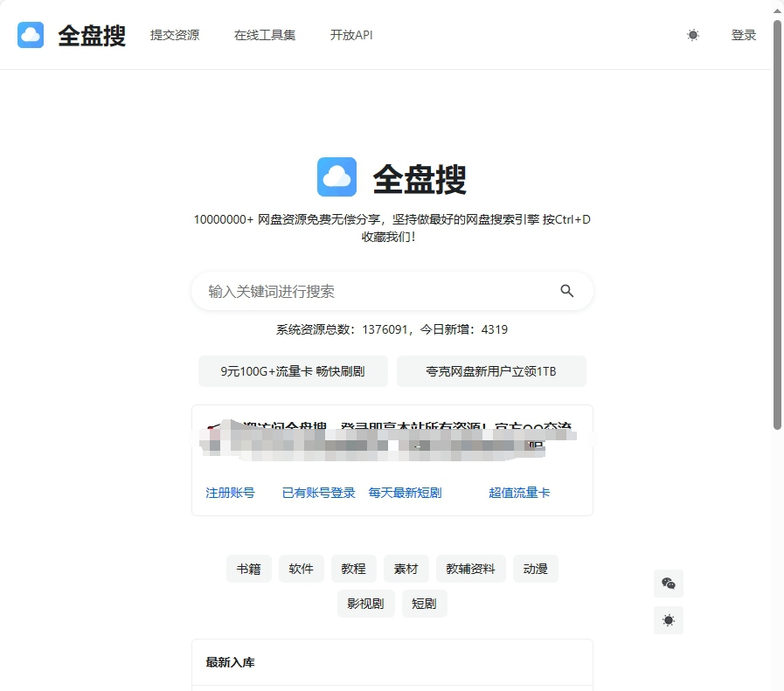Select the 书籍 category filter
This screenshot has height=691, width=784.
(249, 568)
